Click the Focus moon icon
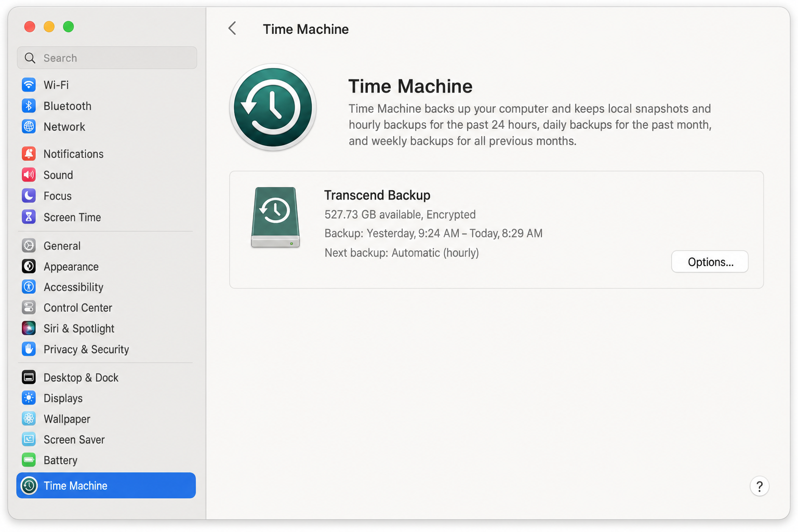The height and width of the screenshot is (532, 798). [x=29, y=195]
